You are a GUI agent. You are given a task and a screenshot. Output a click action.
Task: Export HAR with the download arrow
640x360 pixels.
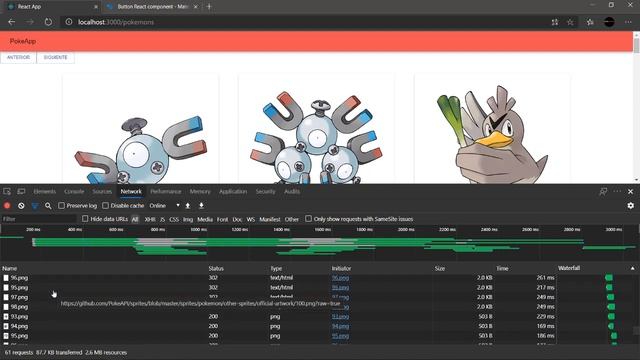coord(201,206)
